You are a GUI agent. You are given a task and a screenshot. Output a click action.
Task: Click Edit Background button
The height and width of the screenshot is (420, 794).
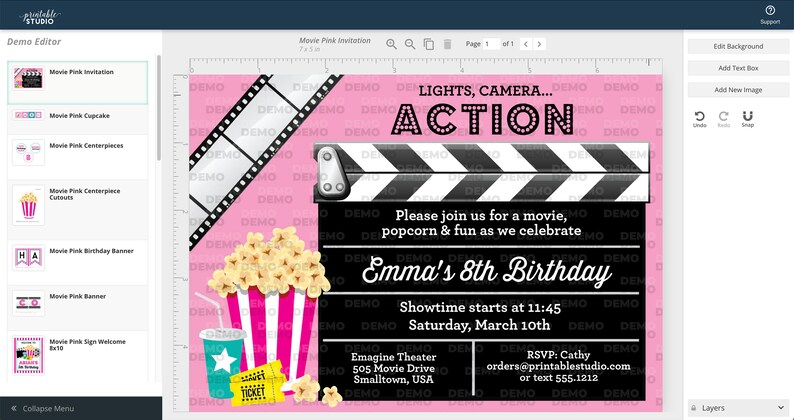(x=738, y=46)
